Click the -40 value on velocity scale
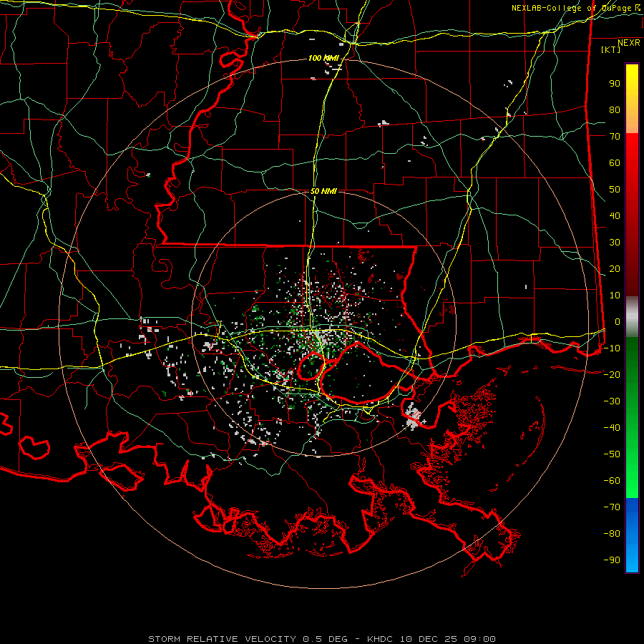 [x=612, y=428]
